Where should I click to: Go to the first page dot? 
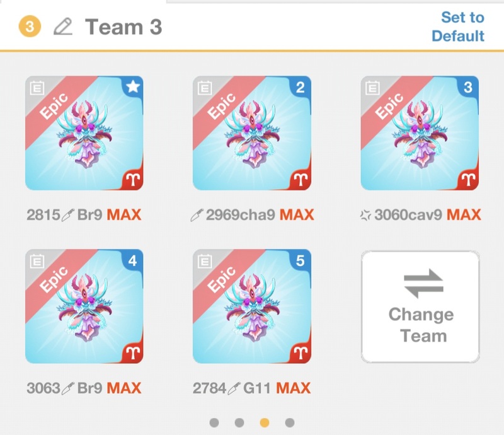point(214,422)
